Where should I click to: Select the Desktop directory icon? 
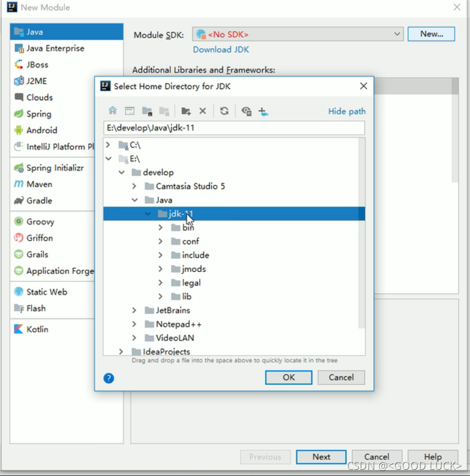coord(129,110)
